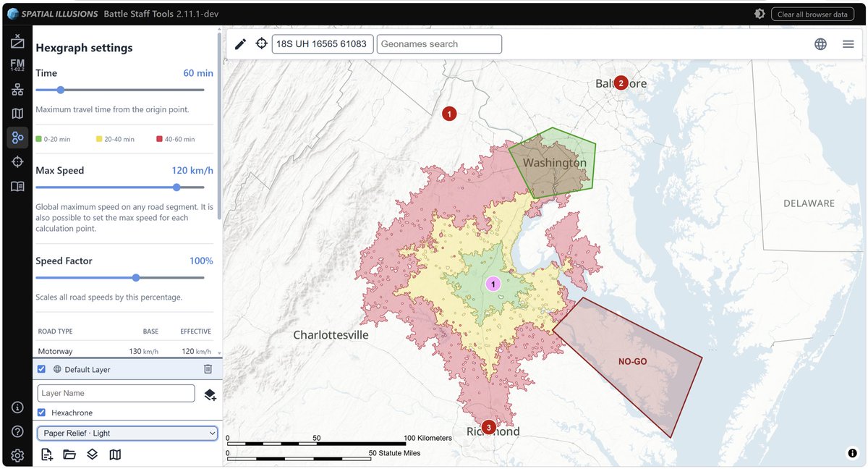Click the locate crosshair icon beside coordinates
This screenshot has width=868, height=469.
click(x=262, y=44)
